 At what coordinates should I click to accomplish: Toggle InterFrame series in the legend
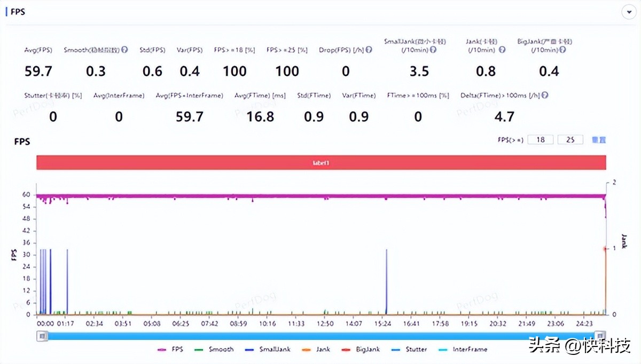[x=463, y=350]
